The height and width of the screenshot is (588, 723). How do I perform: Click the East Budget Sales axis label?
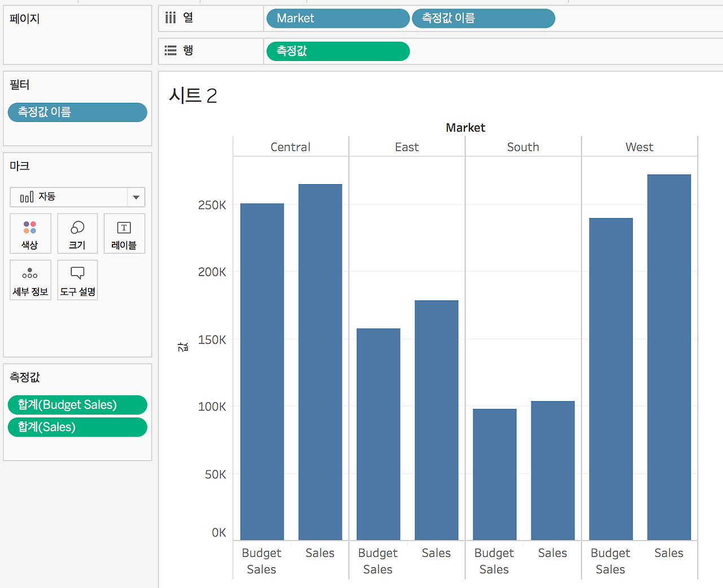[378, 561]
